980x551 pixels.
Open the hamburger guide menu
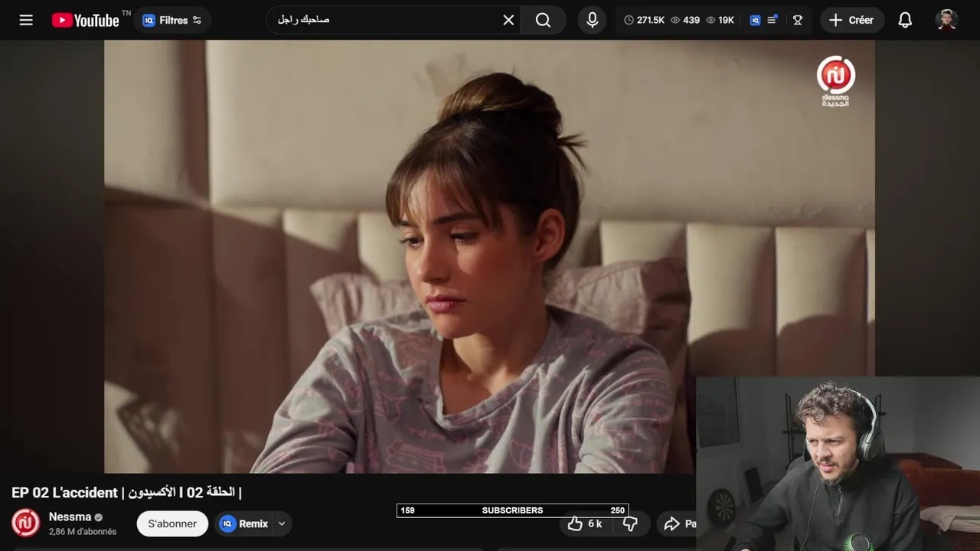tap(26, 20)
